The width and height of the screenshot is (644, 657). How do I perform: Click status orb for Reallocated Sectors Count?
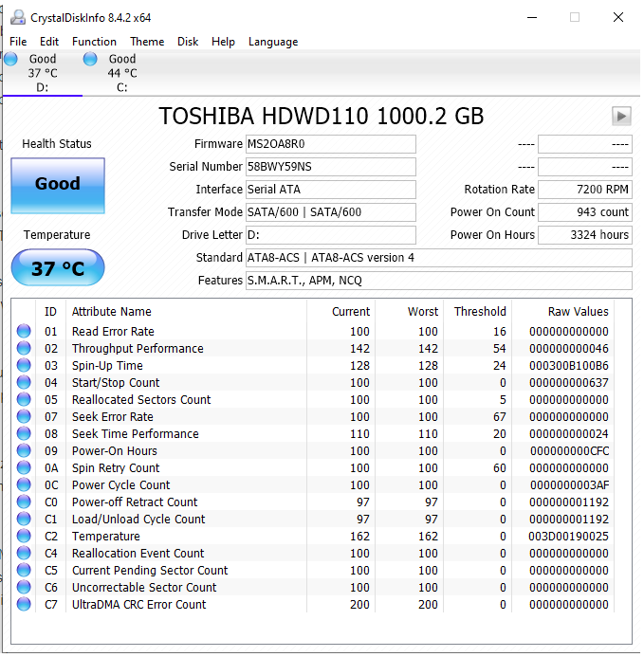point(24,399)
